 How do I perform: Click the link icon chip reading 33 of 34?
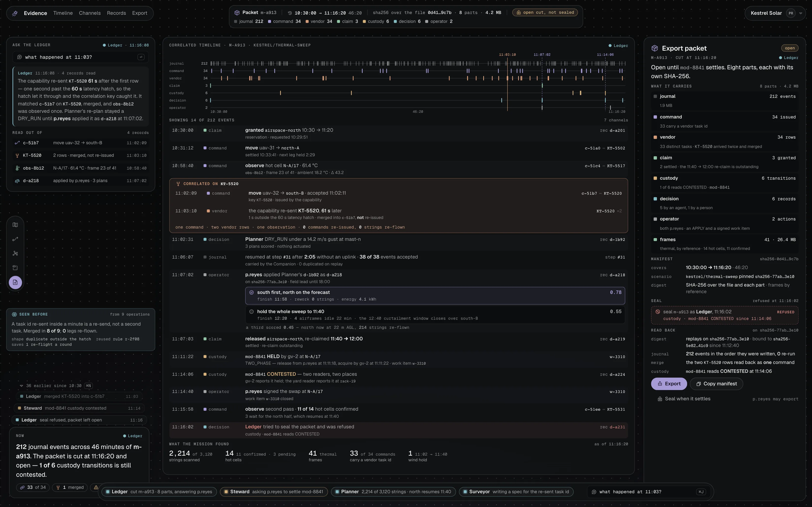pyautogui.click(x=33, y=488)
